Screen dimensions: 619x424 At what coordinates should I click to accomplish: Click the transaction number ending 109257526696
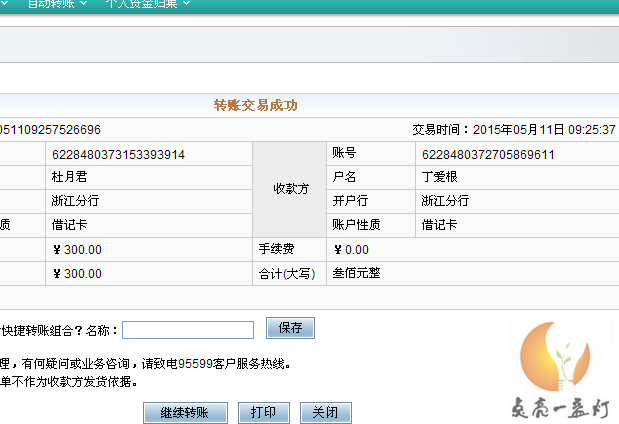[50, 129]
